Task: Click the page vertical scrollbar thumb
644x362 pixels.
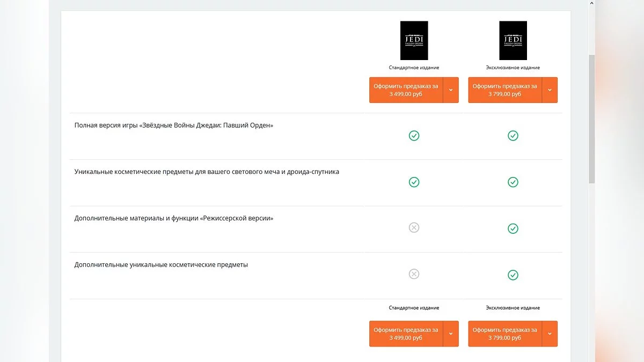Action: (591, 118)
